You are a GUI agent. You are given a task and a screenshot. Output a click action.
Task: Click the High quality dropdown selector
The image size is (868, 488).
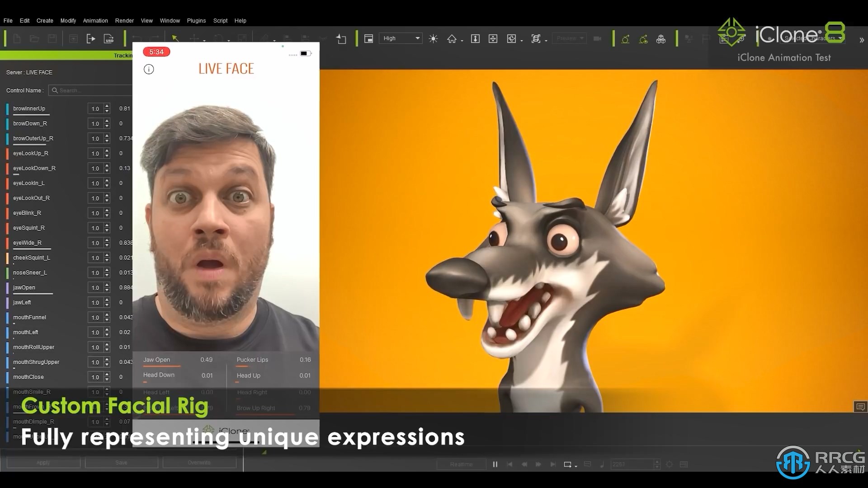(401, 38)
